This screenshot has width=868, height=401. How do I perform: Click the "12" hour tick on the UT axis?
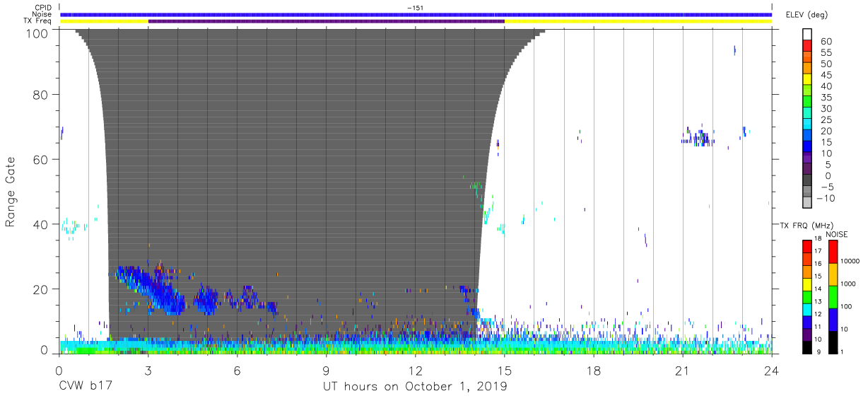point(416,370)
